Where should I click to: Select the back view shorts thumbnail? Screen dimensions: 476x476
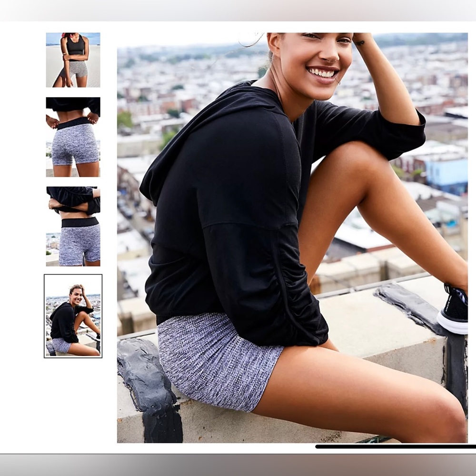[73, 137]
